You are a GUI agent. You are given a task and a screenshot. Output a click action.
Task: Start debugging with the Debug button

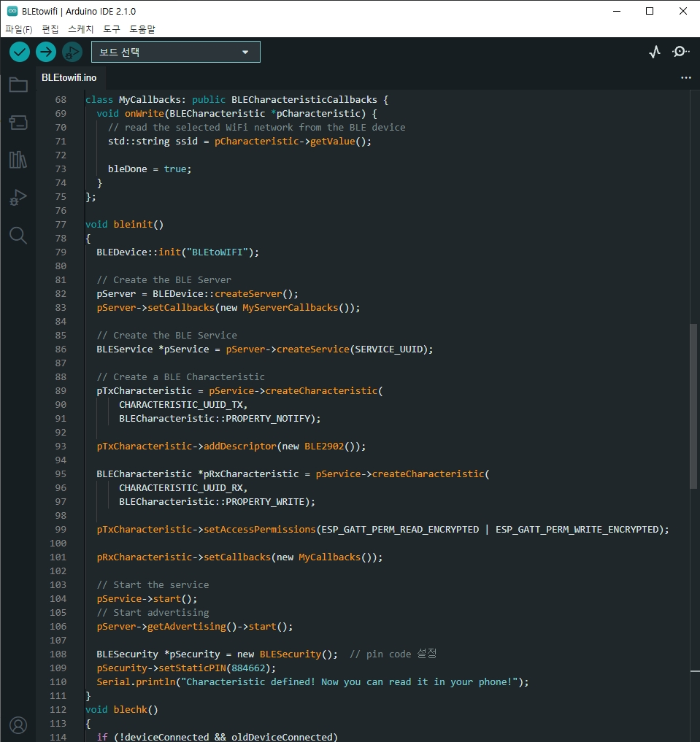coord(72,52)
